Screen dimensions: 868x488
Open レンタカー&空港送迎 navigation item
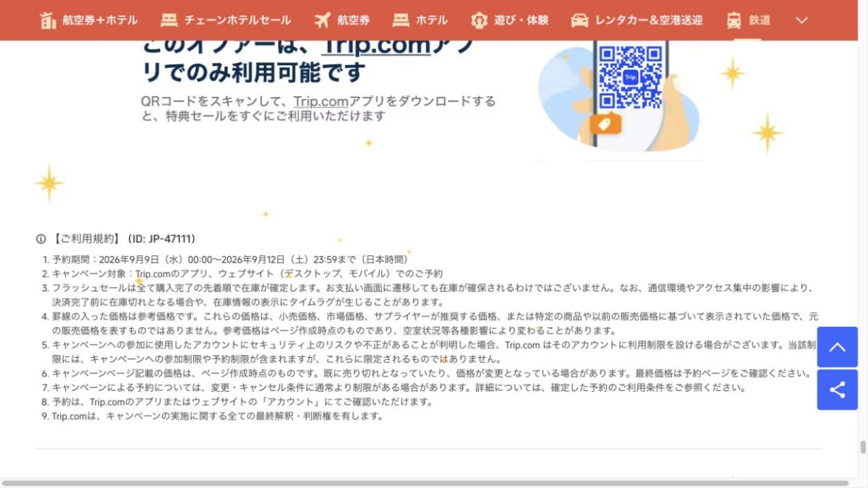tap(637, 20)
